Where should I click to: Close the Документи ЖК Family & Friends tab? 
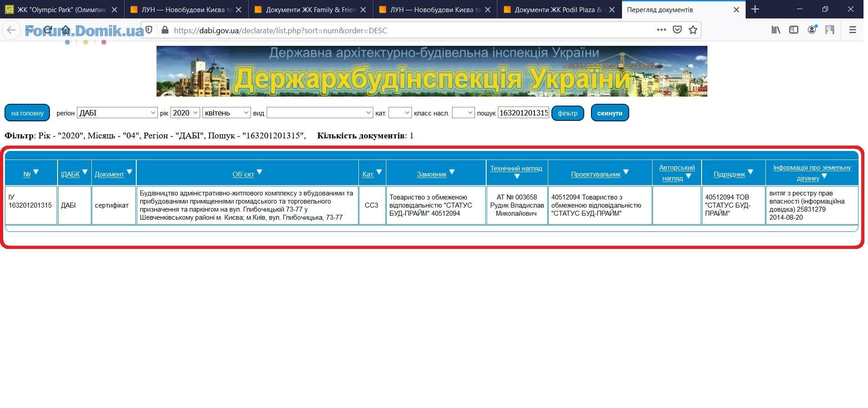(x=363, y=9)
